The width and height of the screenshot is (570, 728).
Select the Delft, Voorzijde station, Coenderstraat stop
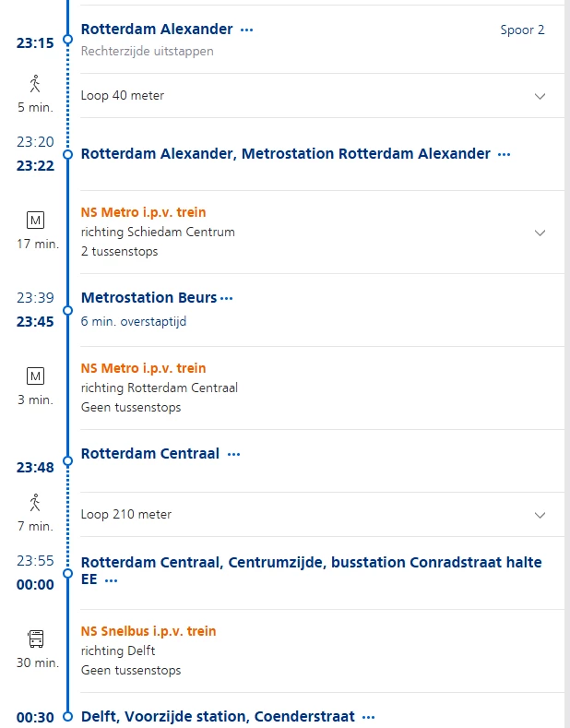pos(219,716)
